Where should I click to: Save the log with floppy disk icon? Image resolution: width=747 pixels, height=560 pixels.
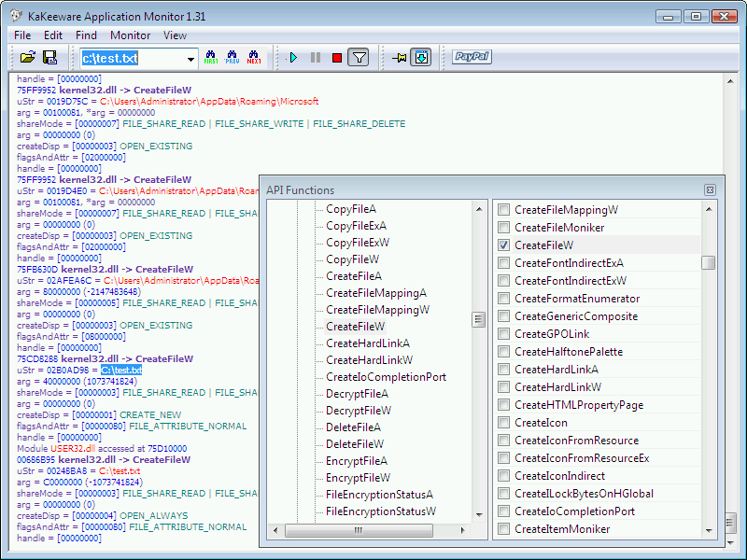point(49,58)
